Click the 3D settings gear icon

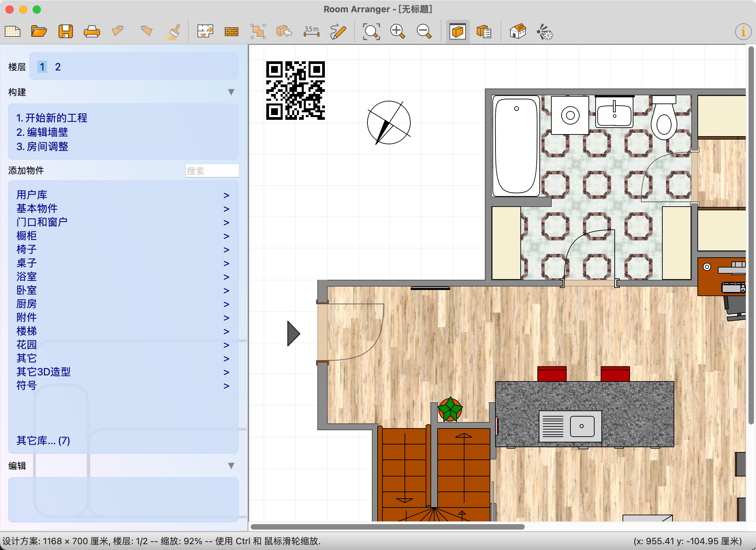click(x=545, y=32)
